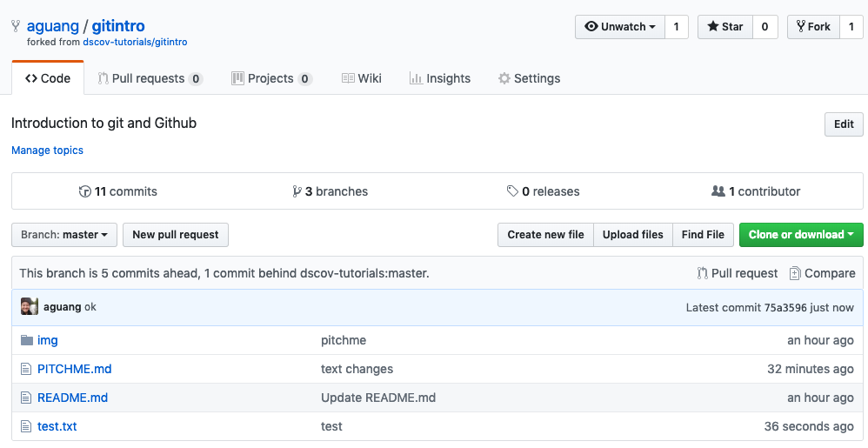Click the contributors people icon
The width and height of the screenshot is (868, 448).
[718, 191]
